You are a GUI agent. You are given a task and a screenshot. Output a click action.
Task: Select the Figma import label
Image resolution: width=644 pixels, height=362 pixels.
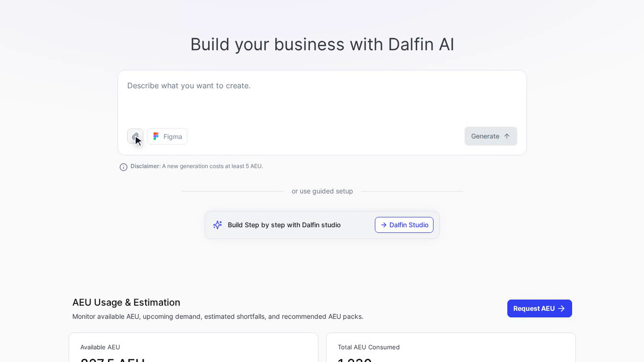pyautogui.click(x=173, y=136)
